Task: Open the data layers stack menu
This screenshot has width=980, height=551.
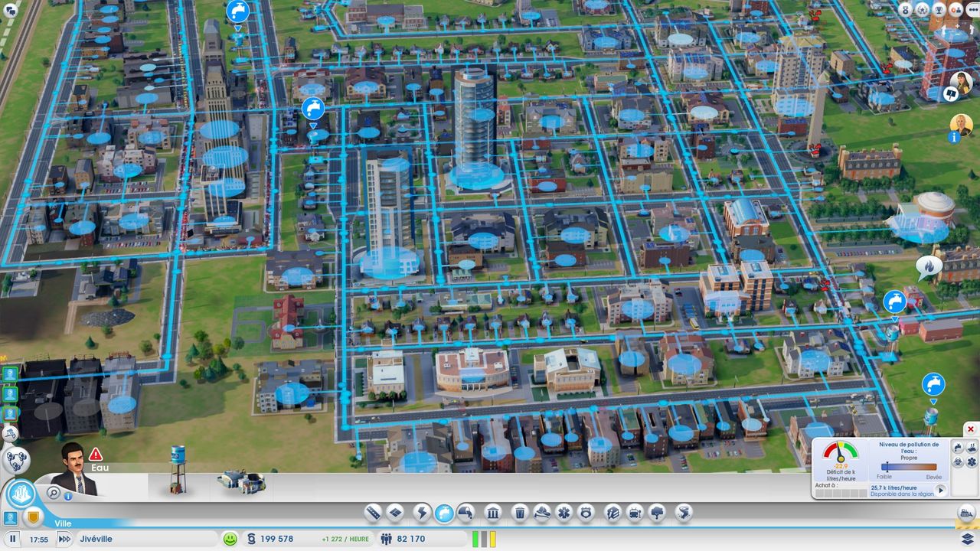Action: tap(967, 539)
